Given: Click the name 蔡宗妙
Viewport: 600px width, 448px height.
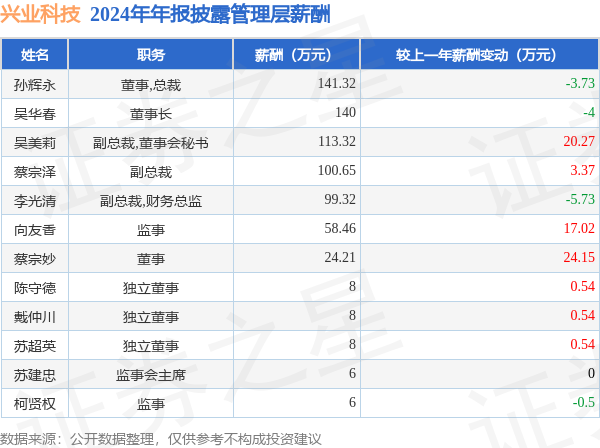Looking at the screenshot, I should pyautogui.click(x=35, y=259).
